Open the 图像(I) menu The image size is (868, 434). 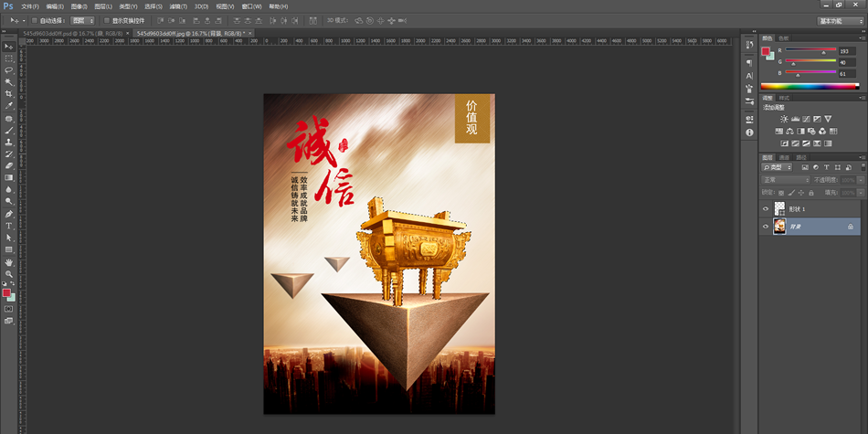click(x=79, y=6)
